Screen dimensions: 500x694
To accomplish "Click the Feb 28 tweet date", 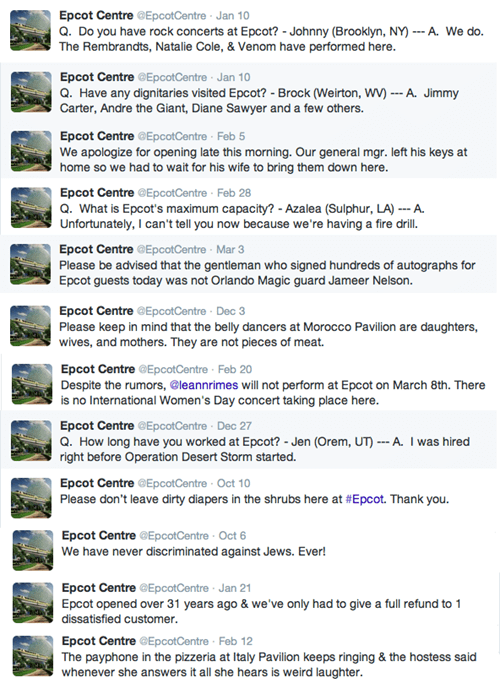I will 234,193.
